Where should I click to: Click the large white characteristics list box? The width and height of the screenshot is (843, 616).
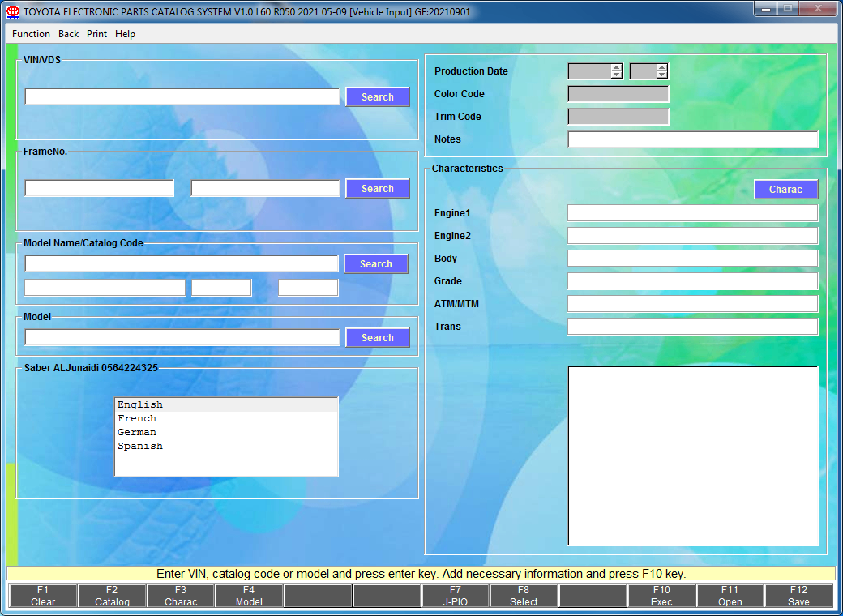pyautogui.click(x=693, y=456)
